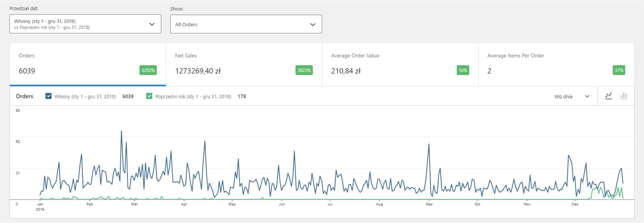Click the green 16% change badge
Screen dimensions: 644x223
tap(463, 70)
